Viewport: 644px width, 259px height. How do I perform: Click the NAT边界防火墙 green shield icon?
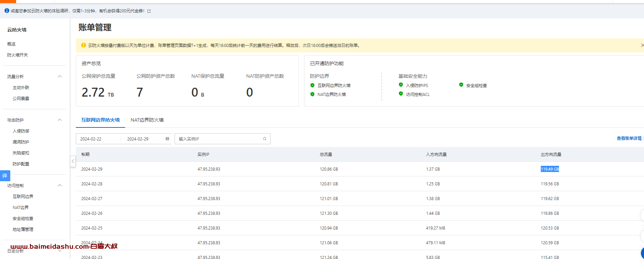(x=312, y=94)
